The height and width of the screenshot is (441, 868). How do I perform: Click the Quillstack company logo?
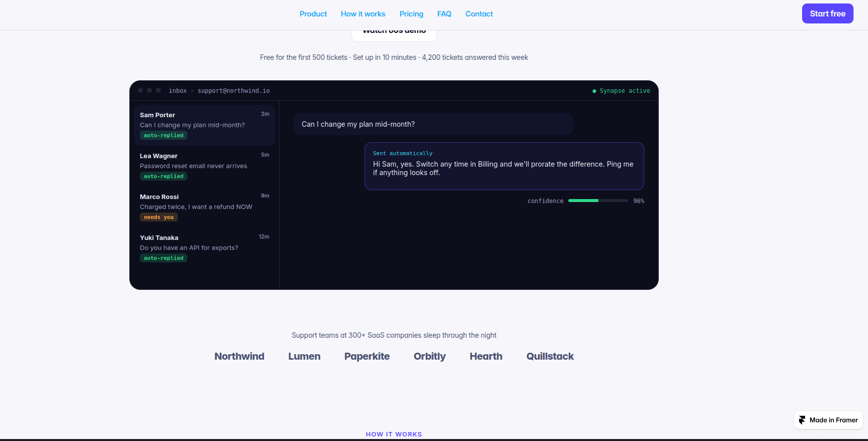550,356
